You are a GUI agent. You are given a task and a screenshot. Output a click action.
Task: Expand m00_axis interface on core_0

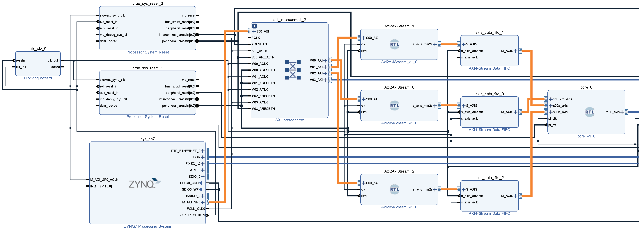coord(622,112)
